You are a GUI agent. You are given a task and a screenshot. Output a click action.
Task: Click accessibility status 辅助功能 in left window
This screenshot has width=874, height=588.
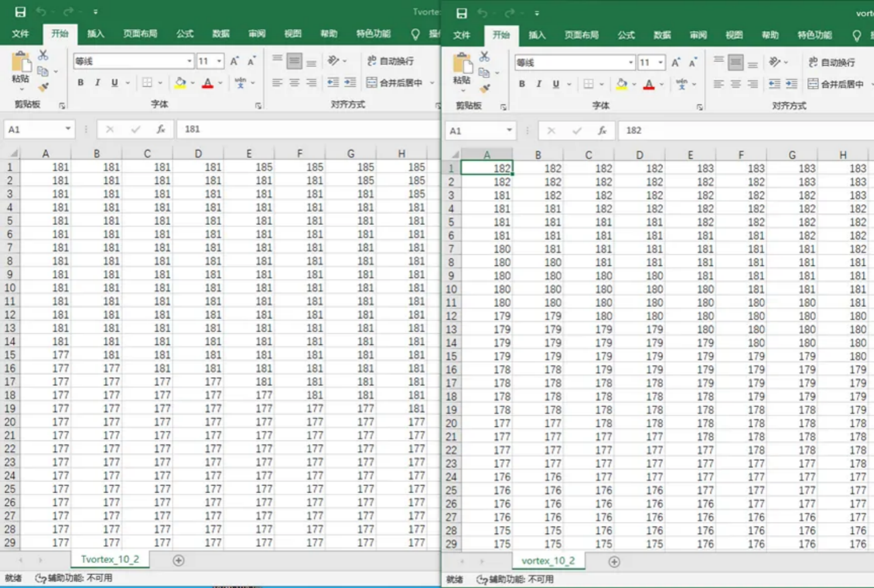[74, 578]
